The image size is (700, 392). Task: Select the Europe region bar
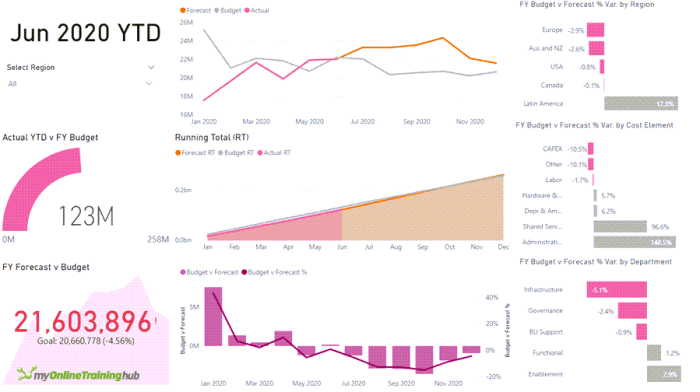pos(596,30)
